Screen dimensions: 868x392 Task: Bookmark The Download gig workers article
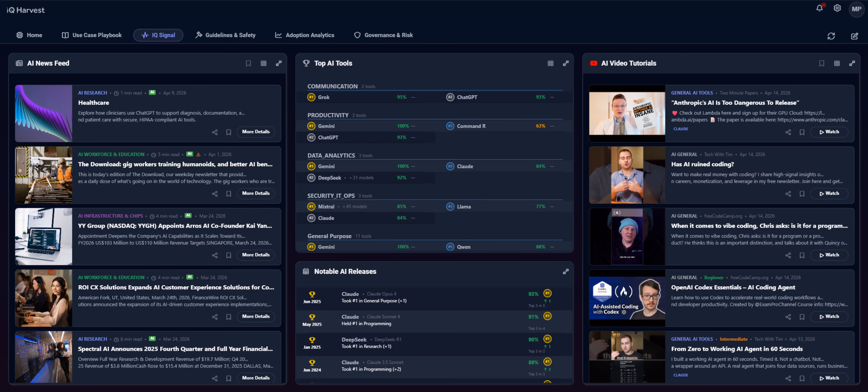(x=229, y=194)
